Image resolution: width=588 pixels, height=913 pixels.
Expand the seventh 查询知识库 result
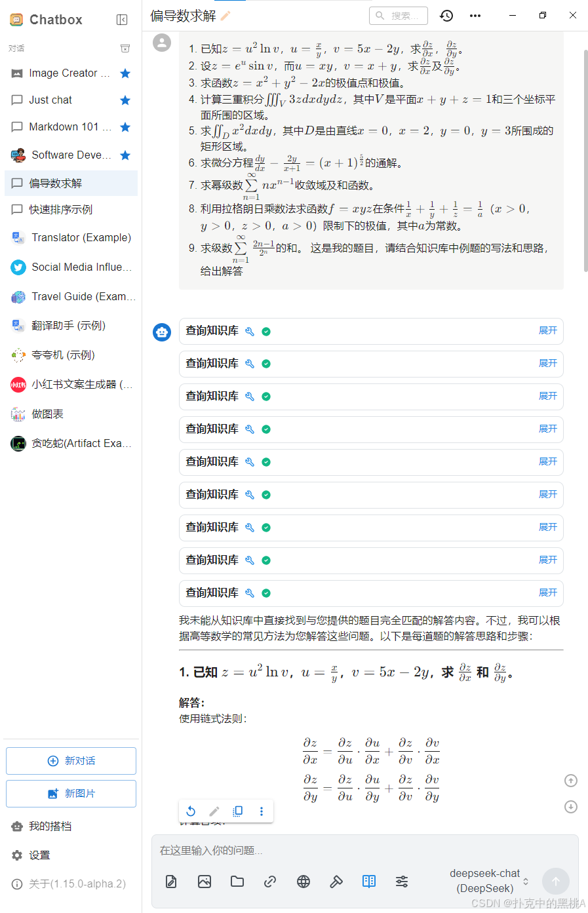548,528
